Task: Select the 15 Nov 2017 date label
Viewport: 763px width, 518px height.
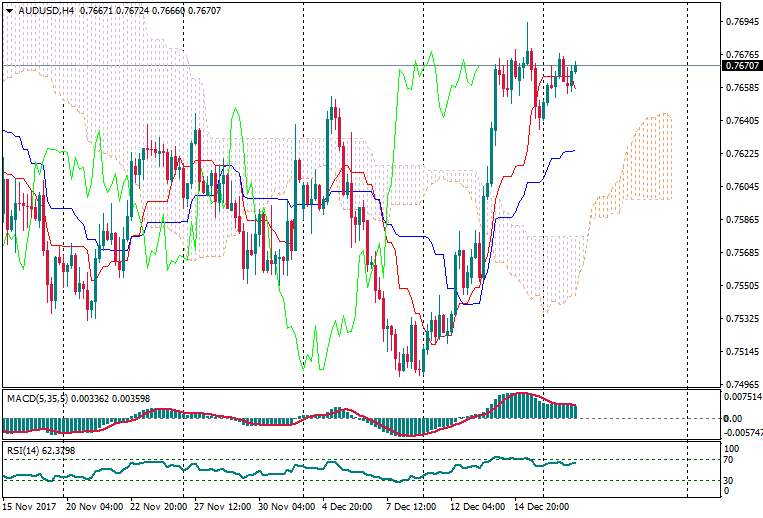Action: (29, 507)
